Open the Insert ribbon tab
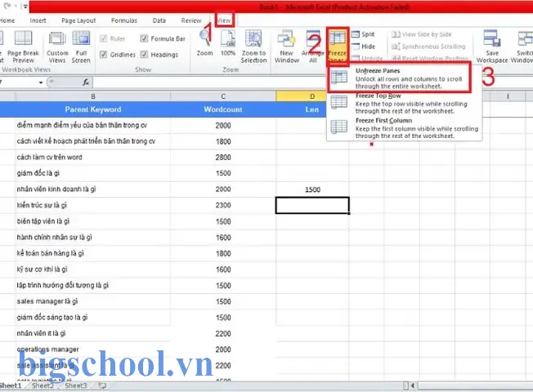The height and width of the screenshot is (392, 533). pos(38,20)
